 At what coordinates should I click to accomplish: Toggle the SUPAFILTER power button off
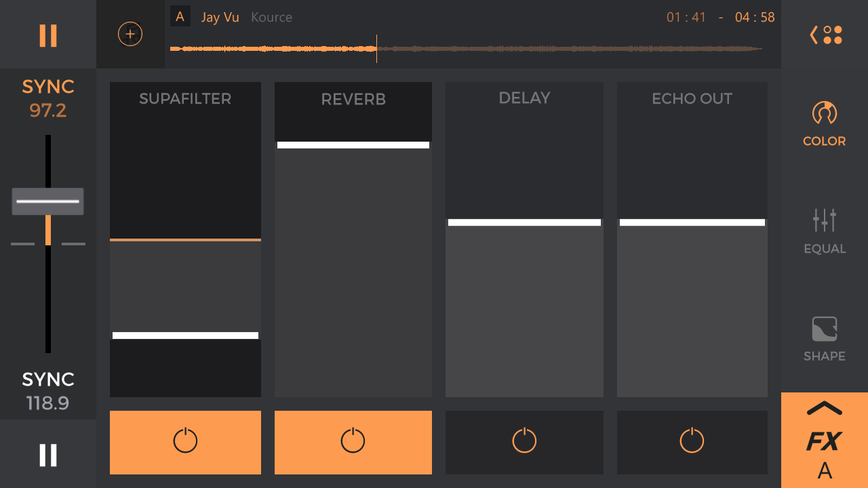pos(185,442)
